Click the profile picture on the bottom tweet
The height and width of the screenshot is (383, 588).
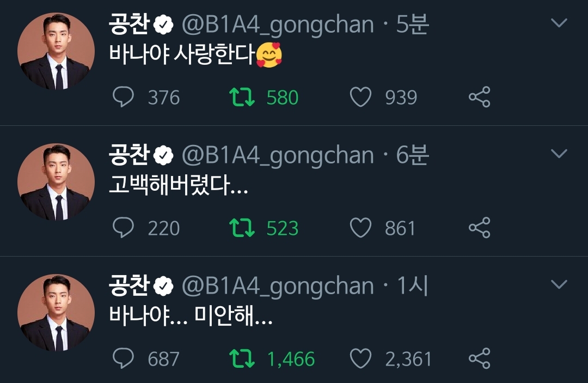coord(56,313)
